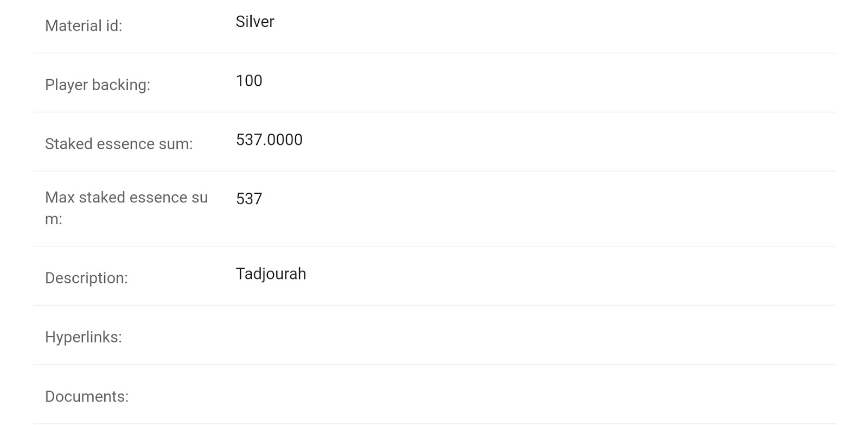Select the 537.0000 staked essence value

[269, 140]
